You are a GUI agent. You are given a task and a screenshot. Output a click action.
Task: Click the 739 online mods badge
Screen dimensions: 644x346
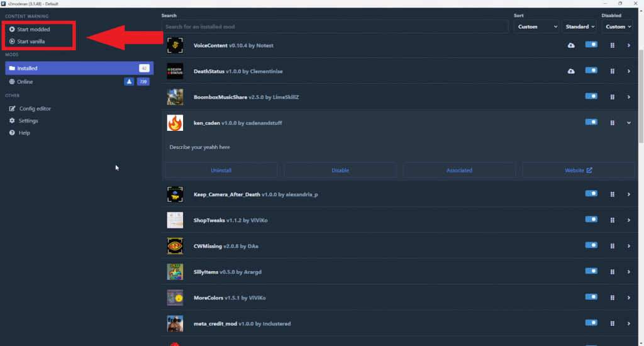143,81
